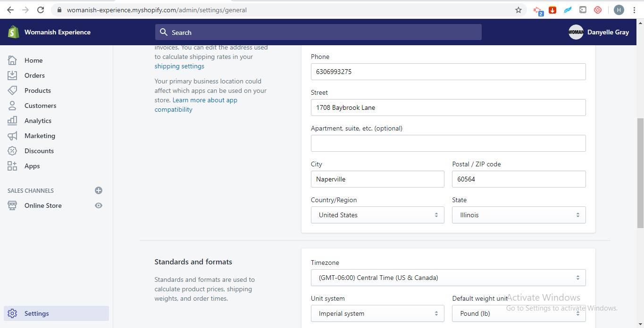Open Analytics bar chart icon
Image resolution: width=644 pixels, height=328 pixels.
click(x=12, y=121)
